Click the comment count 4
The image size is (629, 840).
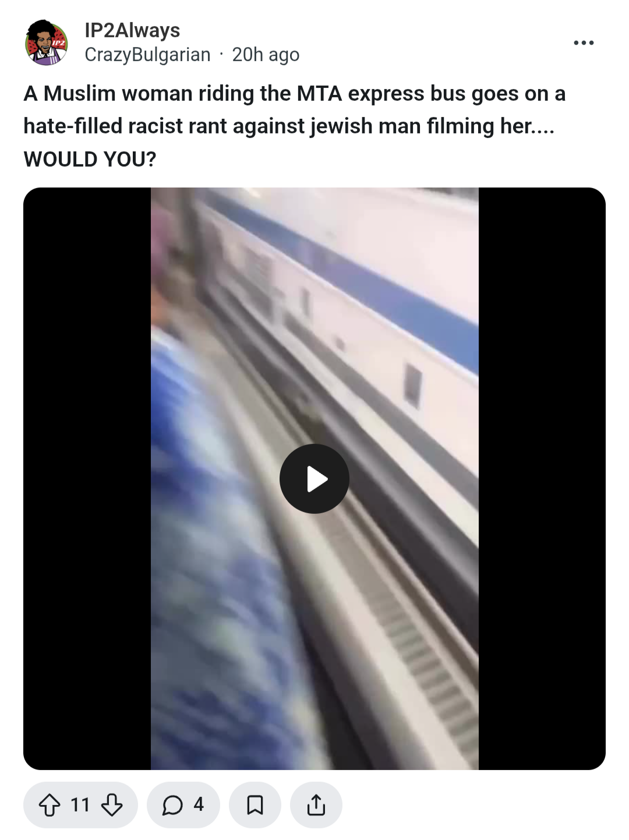[x=199, y=804]
